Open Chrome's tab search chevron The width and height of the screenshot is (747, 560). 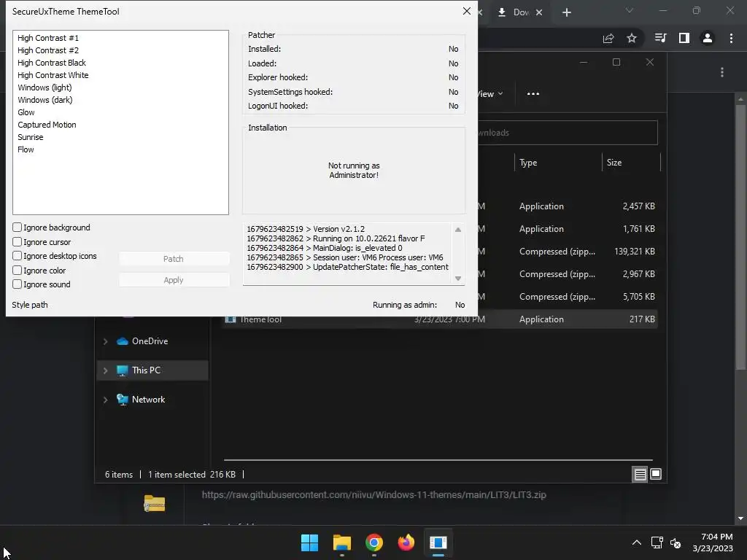[x=630, y=10]
